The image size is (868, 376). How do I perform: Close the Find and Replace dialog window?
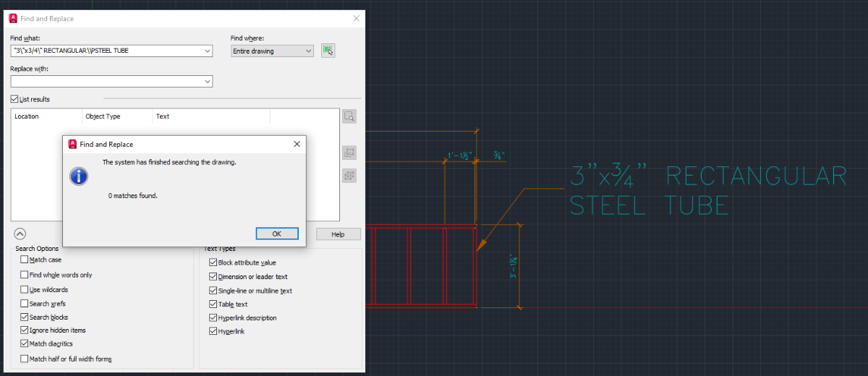coord(355,19)
